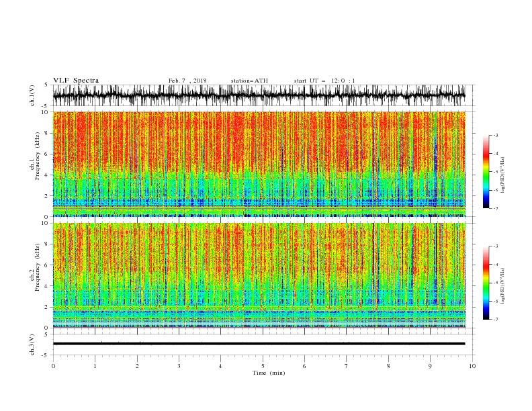Click the "10" frequency tick of ch.1 spectrogram
The height and width of the screenshot is (411, 532).
click(x=45, y=112)
